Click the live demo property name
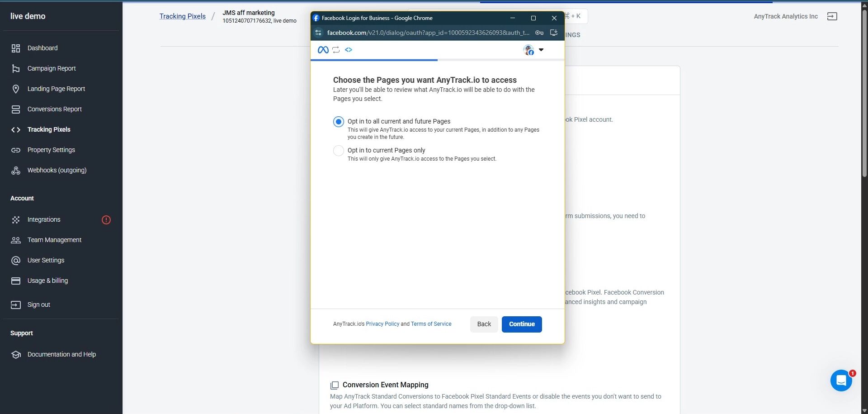Viewport: 868px width, 414px height. point(28,16)
